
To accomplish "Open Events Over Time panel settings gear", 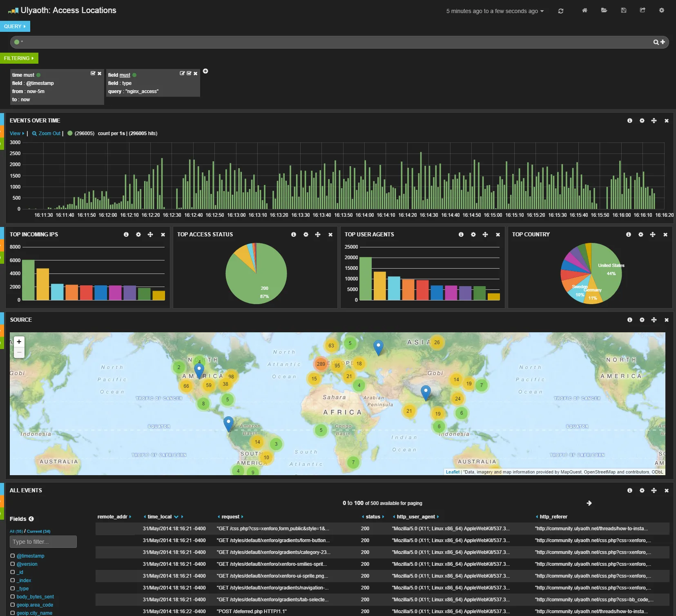I will click(x=642, y=121).
